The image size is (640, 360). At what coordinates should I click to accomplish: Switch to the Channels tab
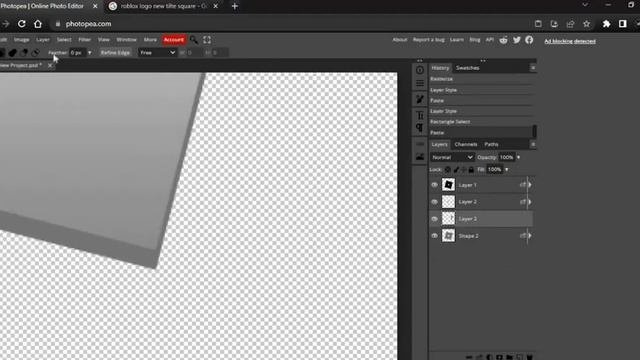pyautogui.click(x=466, y=144)
